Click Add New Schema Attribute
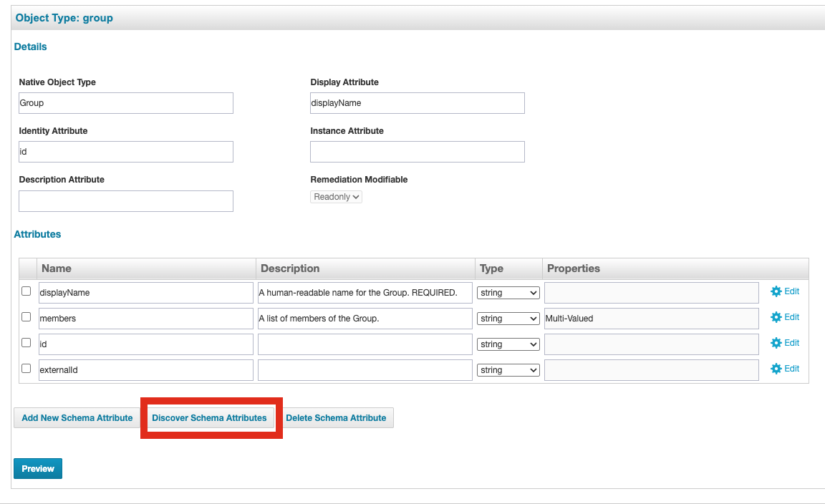The image size is (825, 504). pos(76,417)
